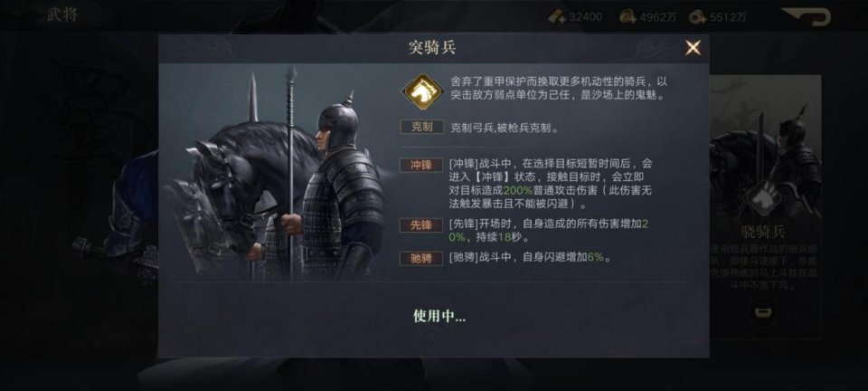Close the 突骑兵 dialog with the X
The width and height of the screenshot is (868, 391).
pos(693,48)
